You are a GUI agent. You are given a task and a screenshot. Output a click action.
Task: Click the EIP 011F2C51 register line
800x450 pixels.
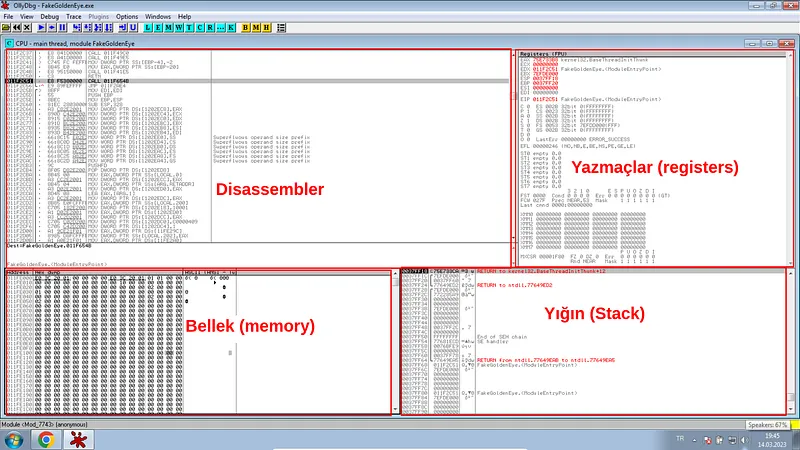pyautogui.click(x=590, y=99)
